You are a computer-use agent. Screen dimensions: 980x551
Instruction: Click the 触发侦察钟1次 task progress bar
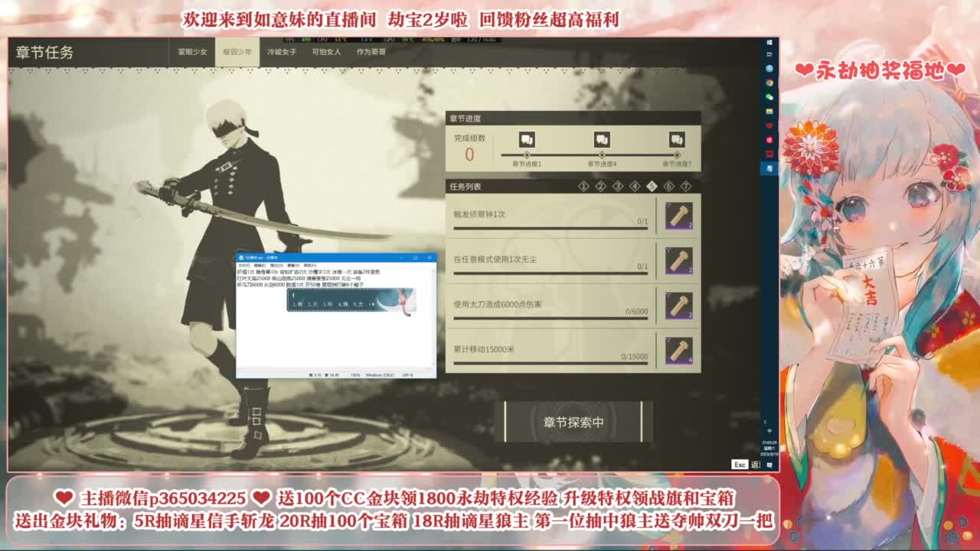point(550,228)
